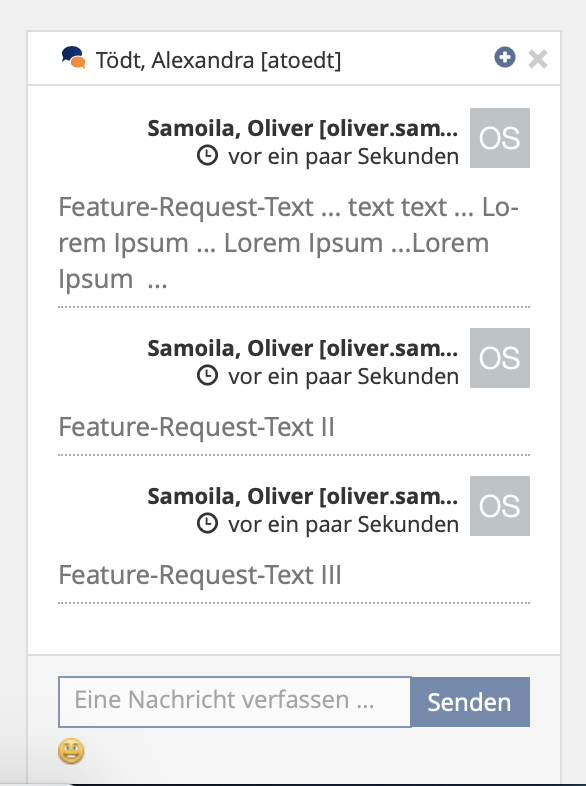
Task: Click the clock icon of second message
Action: click(x=207, y=375)
